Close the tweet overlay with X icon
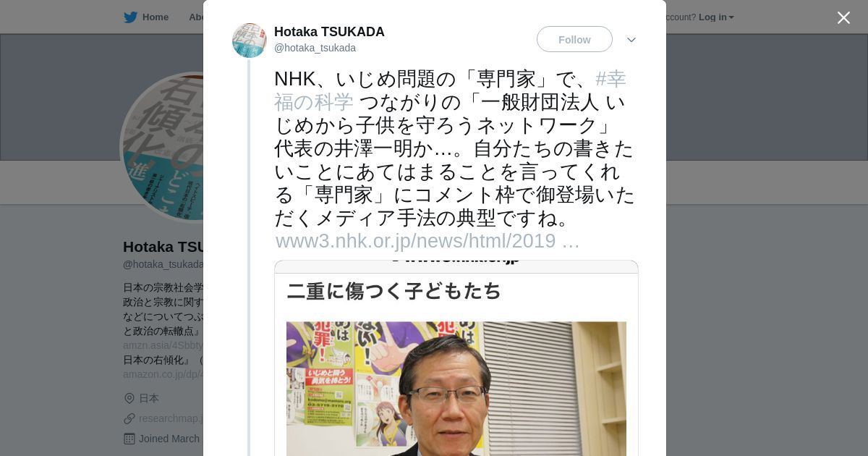Screen dimensions: 868x456 coord(843,17)
